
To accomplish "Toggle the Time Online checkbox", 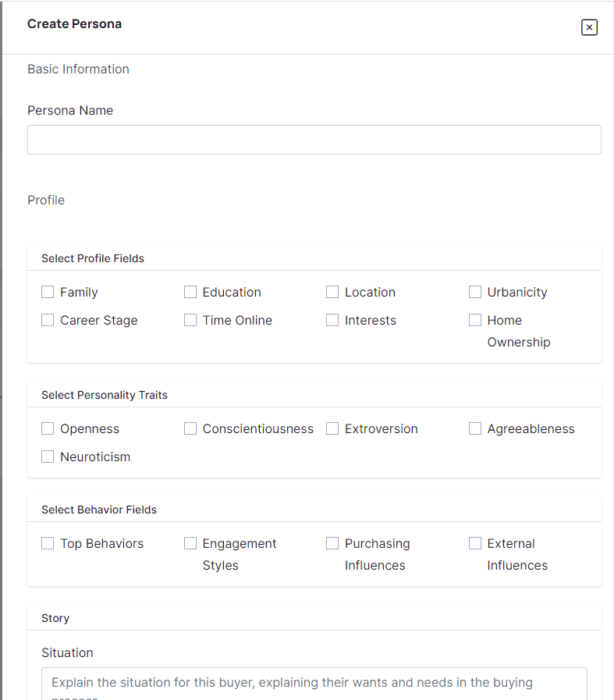I will tap(190, 320).
